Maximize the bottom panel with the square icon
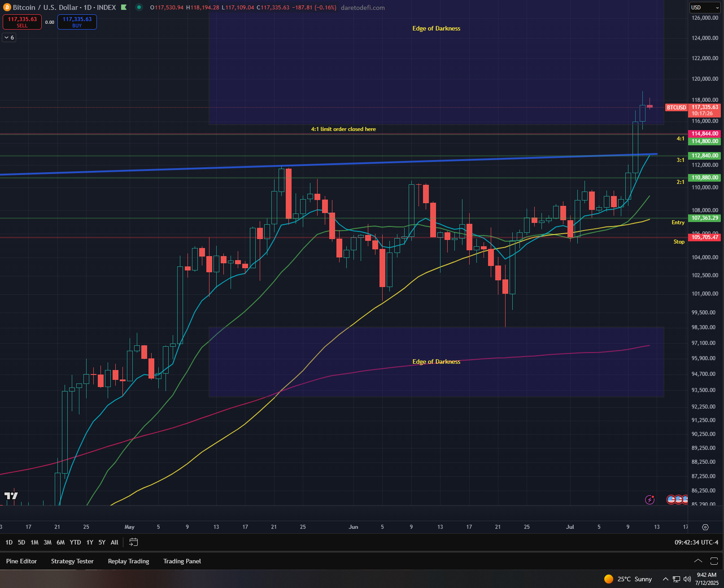 (x=714, y=561)
